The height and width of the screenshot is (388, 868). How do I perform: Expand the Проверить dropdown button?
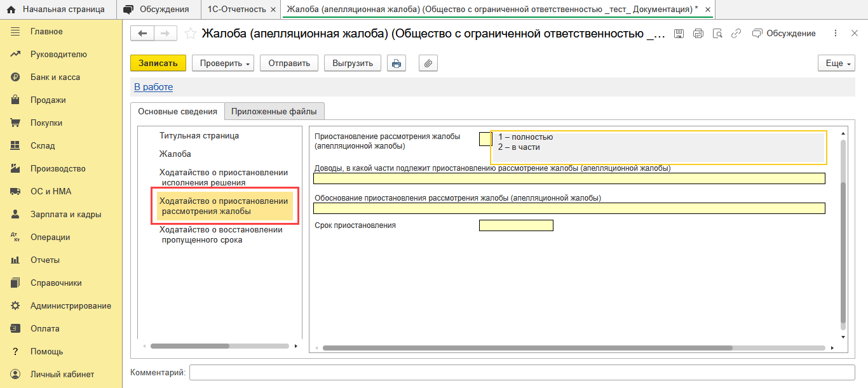point(222,64)
